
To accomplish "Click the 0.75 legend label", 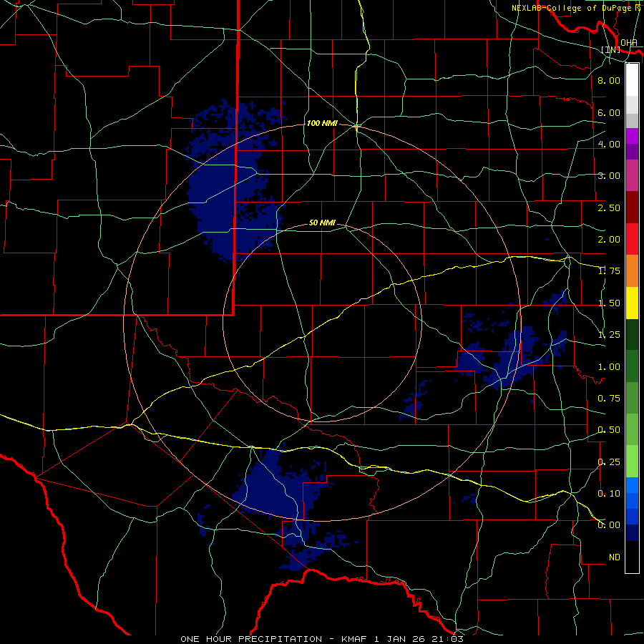I will 608,399.
